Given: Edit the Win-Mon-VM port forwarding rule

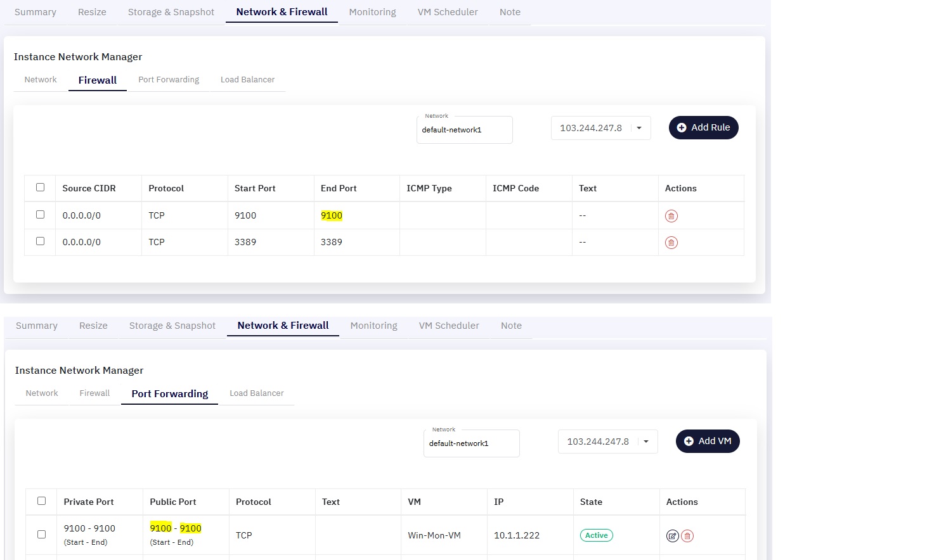Looking at the screenshot, I should click(673, 536).
